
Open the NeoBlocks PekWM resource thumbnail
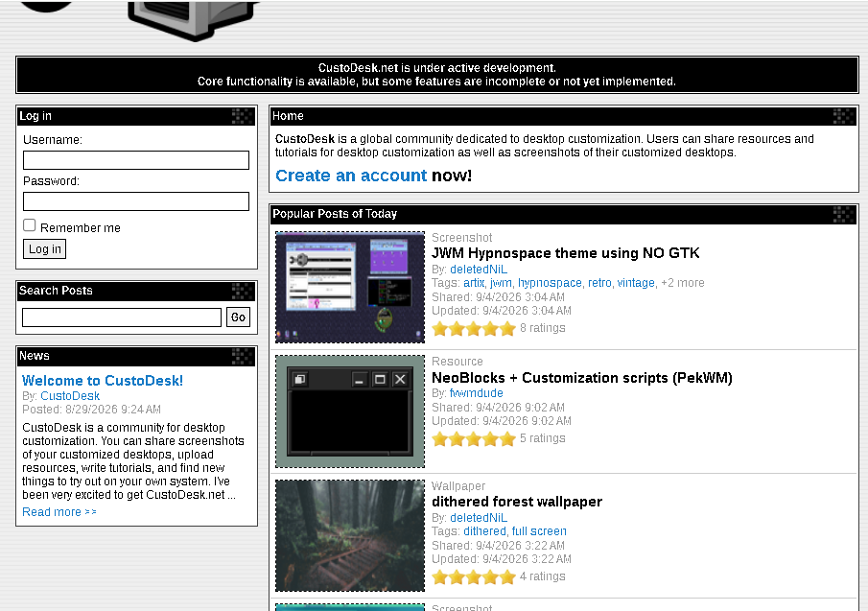point(350,411)
